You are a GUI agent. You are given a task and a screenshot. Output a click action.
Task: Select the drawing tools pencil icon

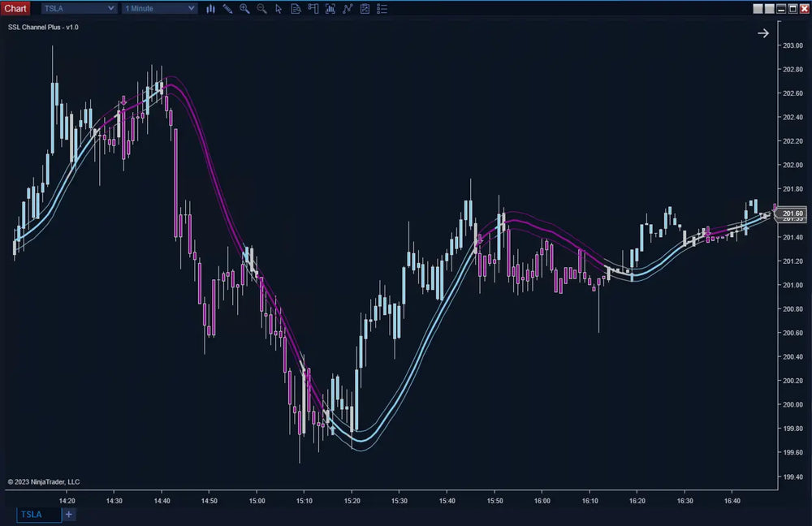click(227, 8)
